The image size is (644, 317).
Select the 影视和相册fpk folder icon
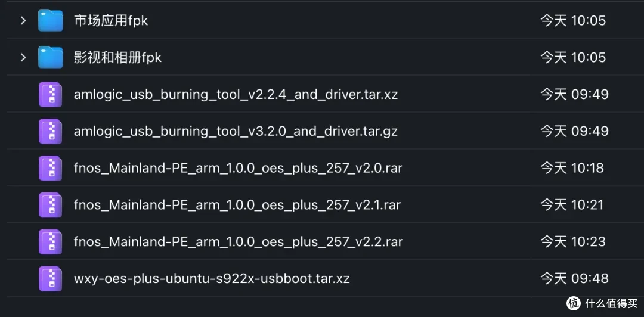click(51, 57)
